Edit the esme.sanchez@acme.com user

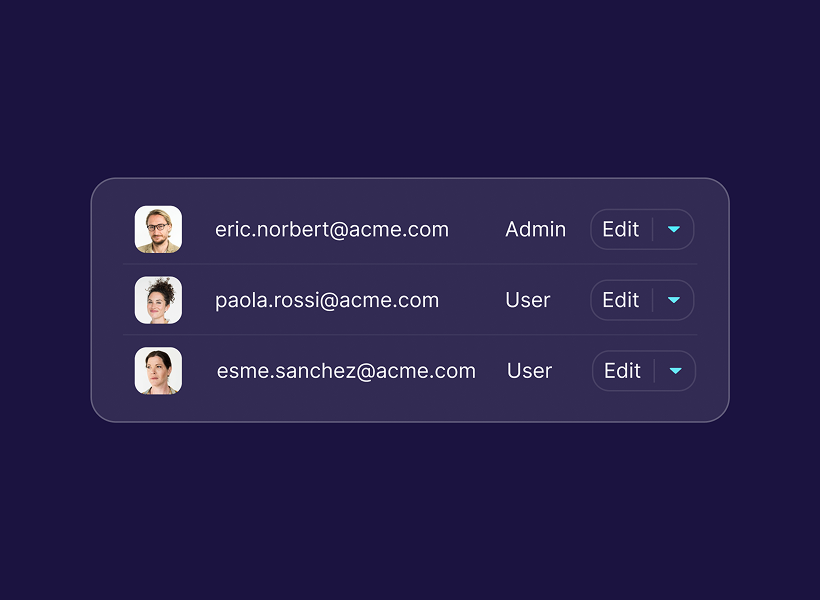(622, 371)
